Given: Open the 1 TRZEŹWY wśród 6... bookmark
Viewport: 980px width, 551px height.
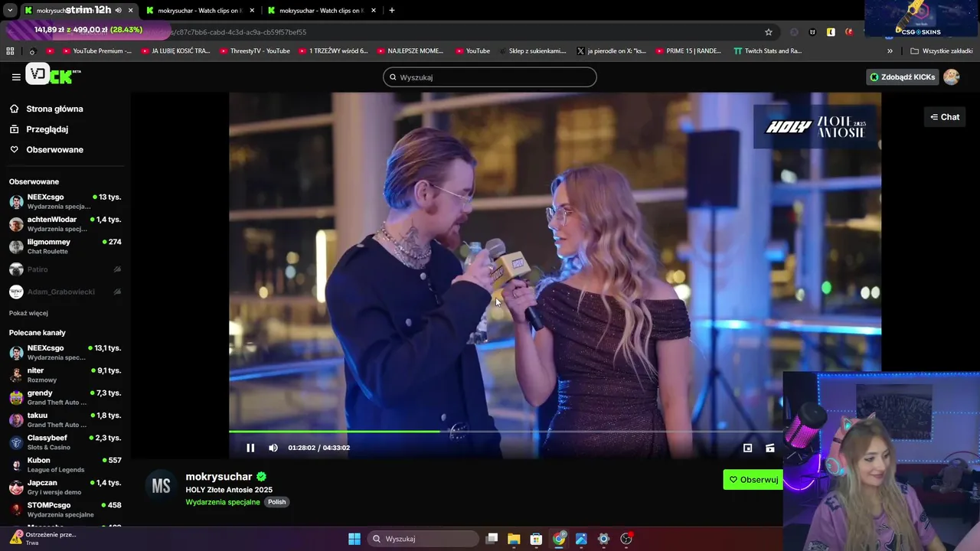Looking at the screenshot, I should 332,51.
